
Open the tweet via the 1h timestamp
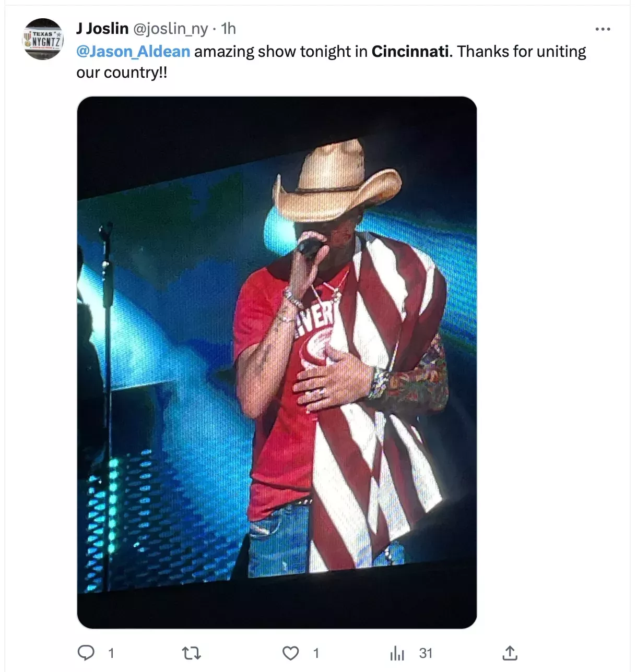[x=228, y=28]
